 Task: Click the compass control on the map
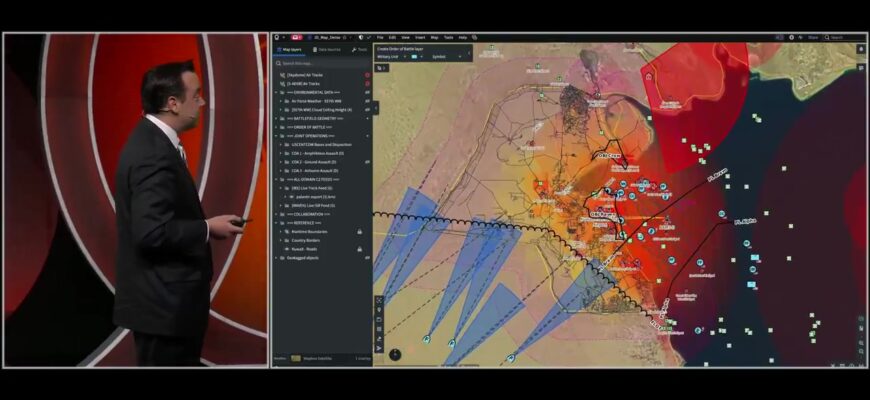pos(395,355)
